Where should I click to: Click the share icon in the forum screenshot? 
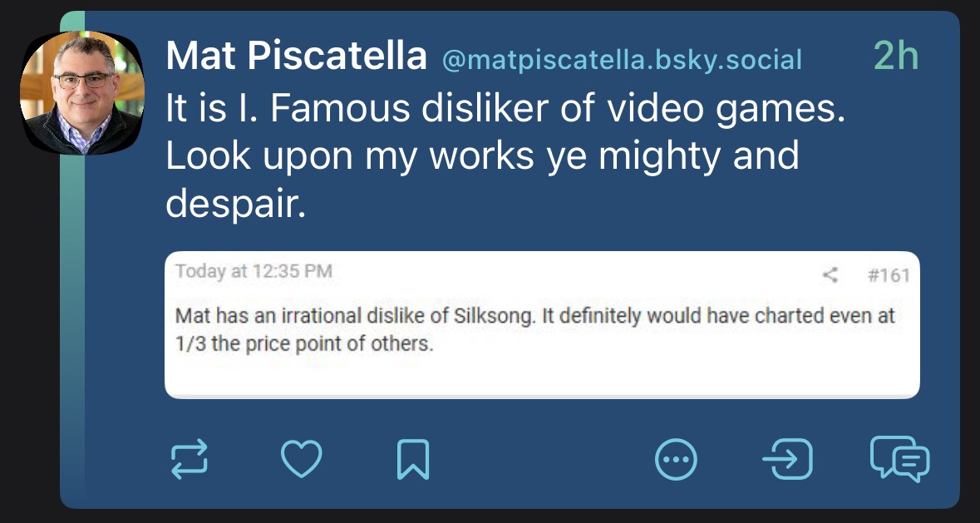pos(830,275)
